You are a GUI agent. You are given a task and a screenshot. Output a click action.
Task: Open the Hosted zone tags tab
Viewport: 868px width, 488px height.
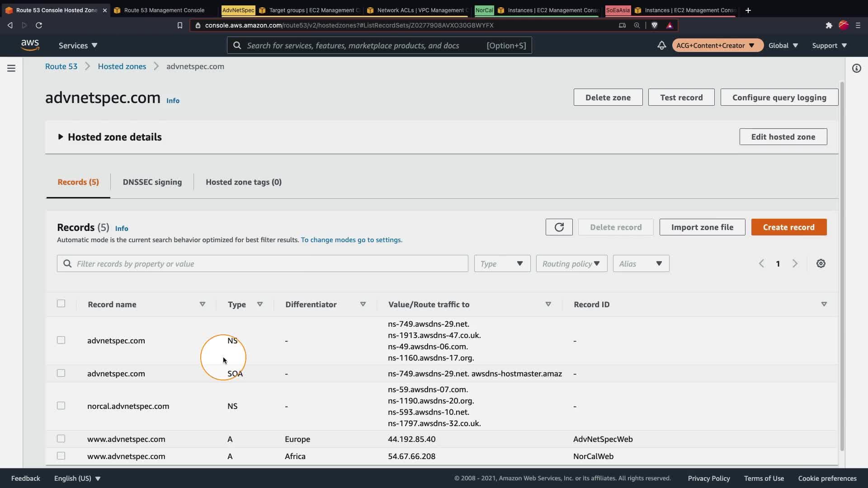point(243,182)
